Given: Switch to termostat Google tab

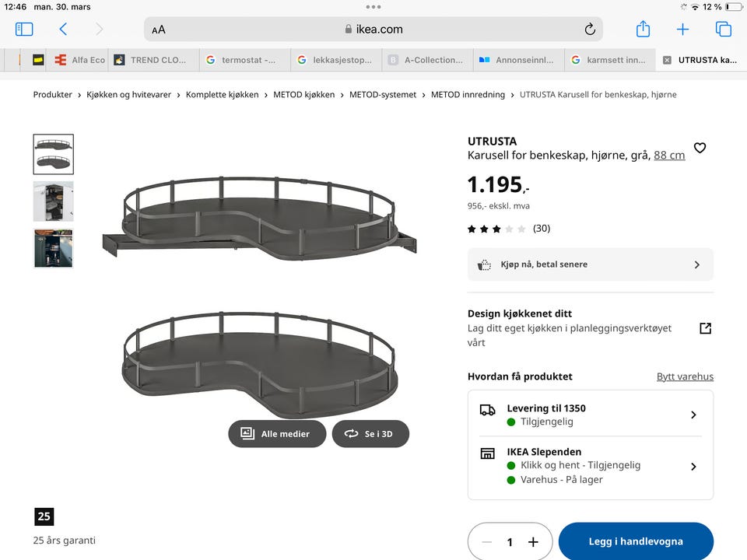Looking at the screenshot, I should (245, 60).
